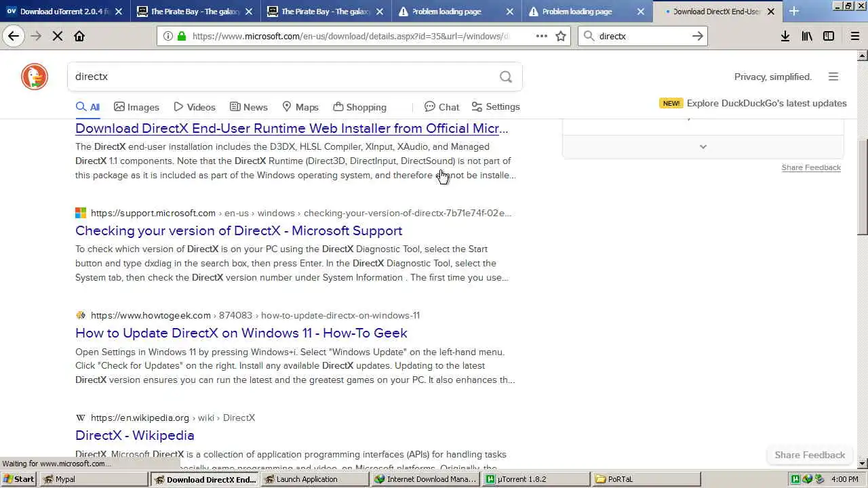The width and height of the screenshot is (868, 488).
Task: Select the All search filter
Action: click(87, 107)
